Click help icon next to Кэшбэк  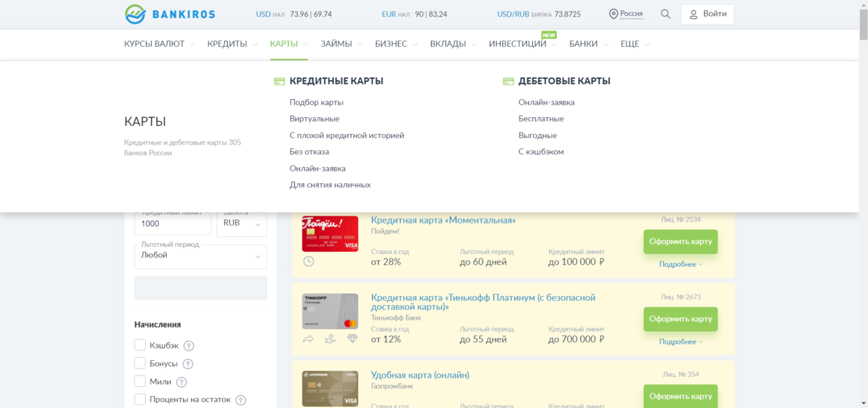pos(189,346)
